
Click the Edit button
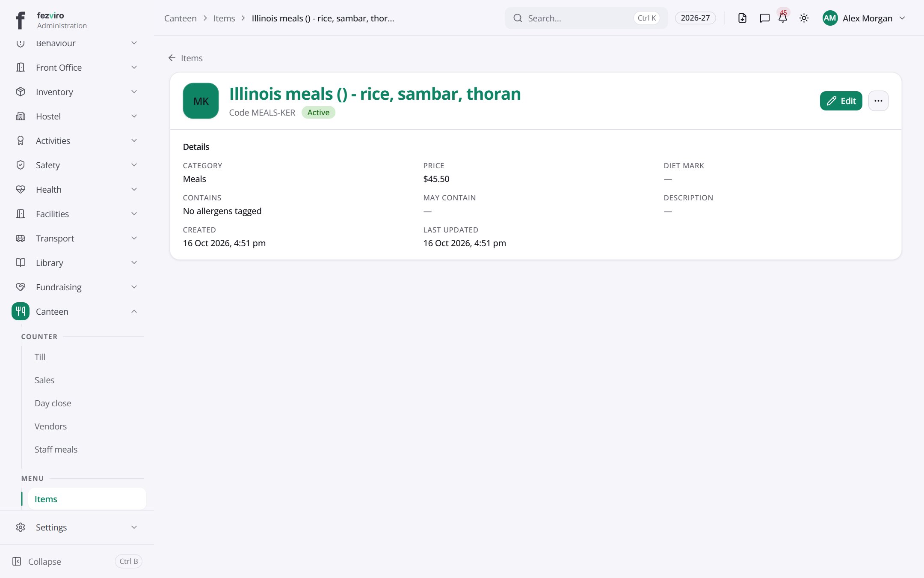(x=841, y=101)
